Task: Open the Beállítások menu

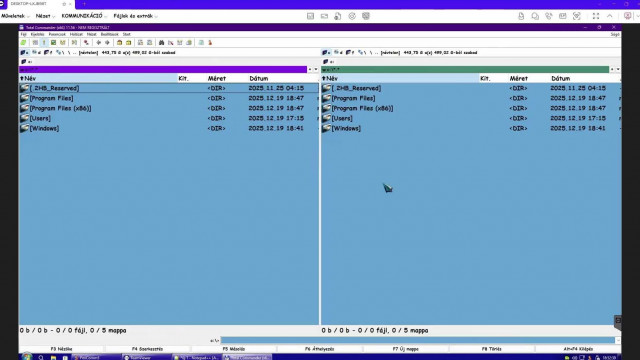Action: coord(109,34)
